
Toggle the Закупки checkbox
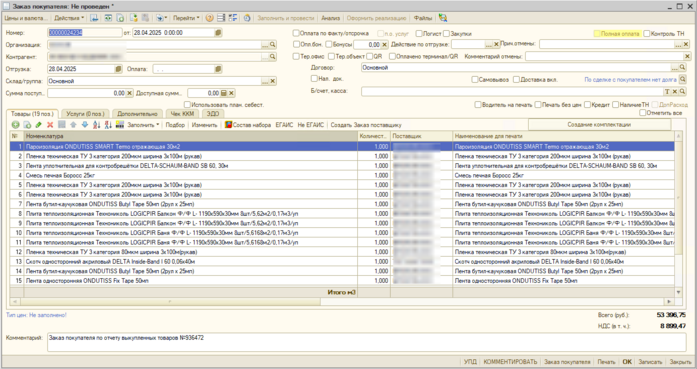coord(446,33)
